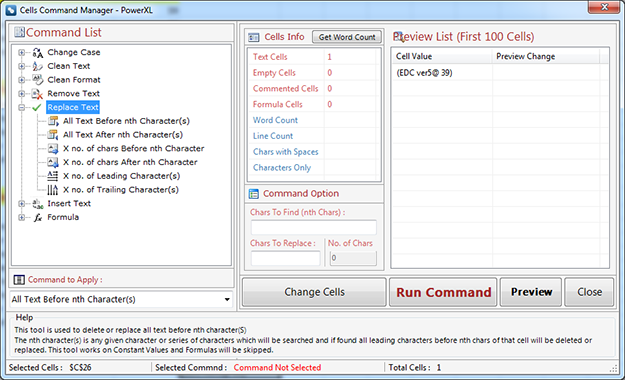Click the Chars with Spaces info row
The height and width of the screenshot is (380, 625).
314,152
